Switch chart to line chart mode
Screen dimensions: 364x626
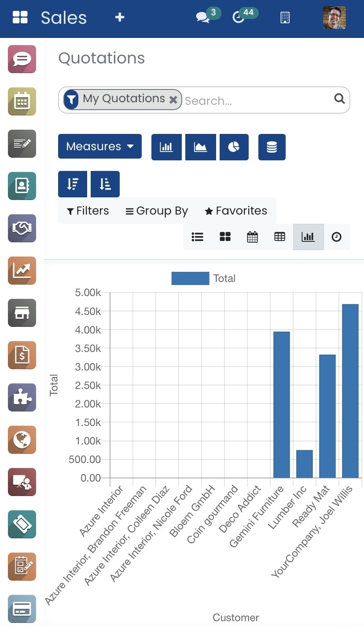pos(201,147)
